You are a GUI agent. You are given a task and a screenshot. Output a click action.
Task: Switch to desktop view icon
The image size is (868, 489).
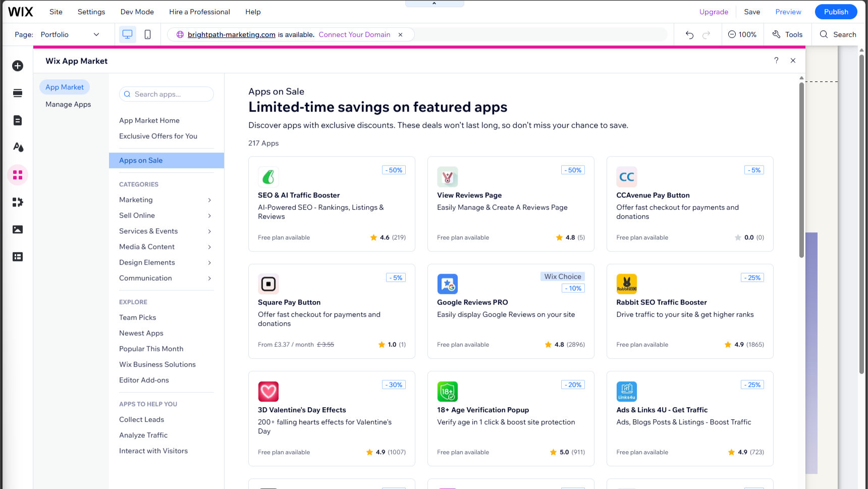(x=128, y=34)
